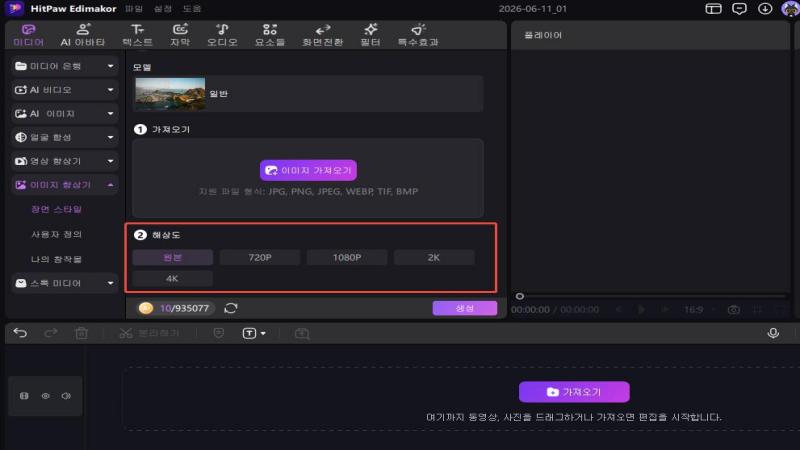
Task: Click the player progress bar handle
Action: (x=519, y=296)
